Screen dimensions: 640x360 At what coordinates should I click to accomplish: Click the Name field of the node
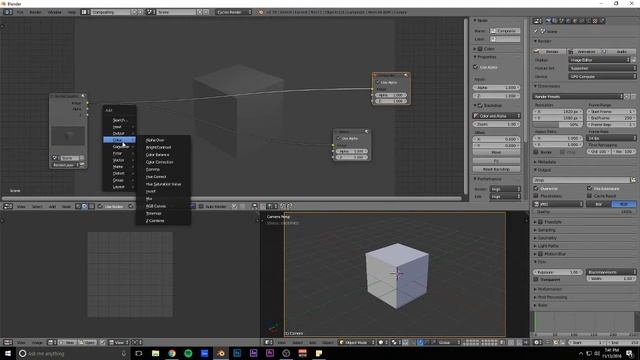505,31
